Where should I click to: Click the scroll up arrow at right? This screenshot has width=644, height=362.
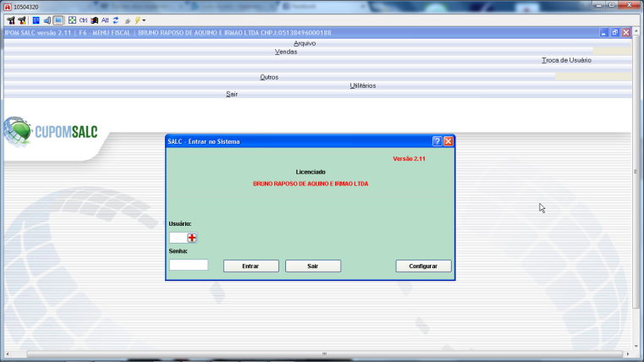tap(636, 30)
